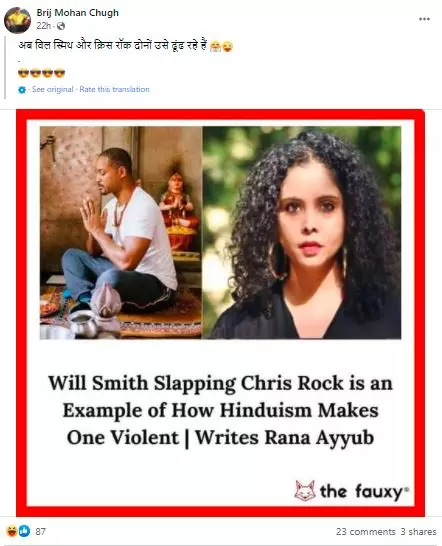
Task: Click the row of sunglasses emojis
Action: click(x=41, y=73)
